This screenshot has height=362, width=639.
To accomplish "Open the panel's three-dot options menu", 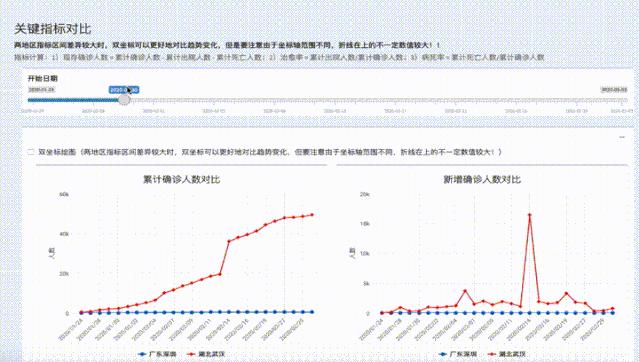I will [x=621, y=137].
